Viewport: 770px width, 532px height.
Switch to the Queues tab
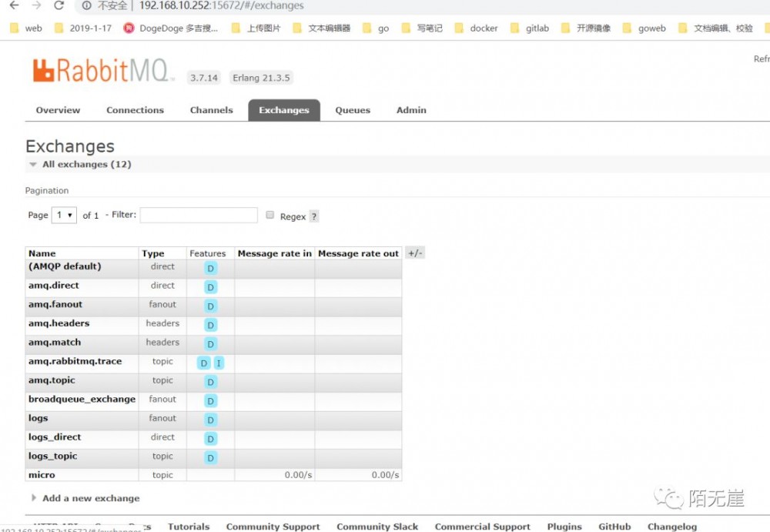[x=353, y=110]
